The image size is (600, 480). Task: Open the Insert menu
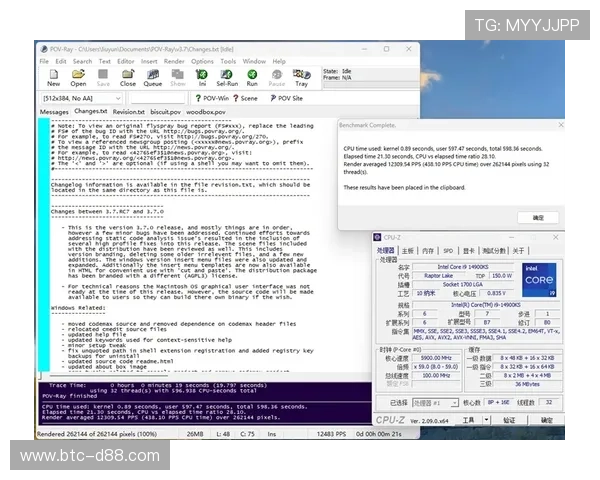point(149,61)
